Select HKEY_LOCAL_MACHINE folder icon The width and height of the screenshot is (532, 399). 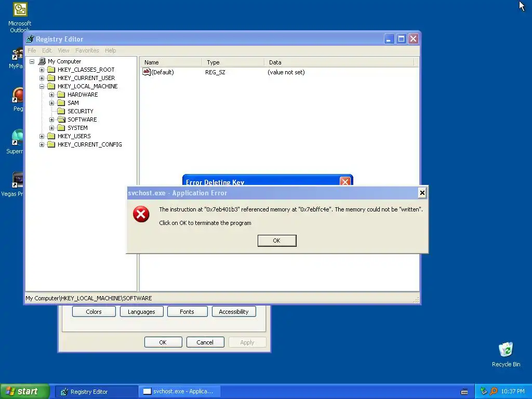tap(51, 86)
